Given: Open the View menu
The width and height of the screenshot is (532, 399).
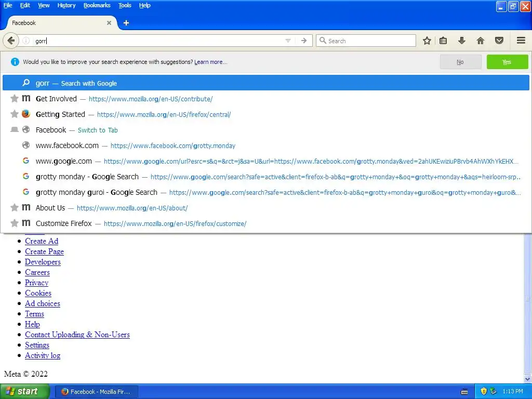Looking at the screenshot, I should click(x=44, y=5).
